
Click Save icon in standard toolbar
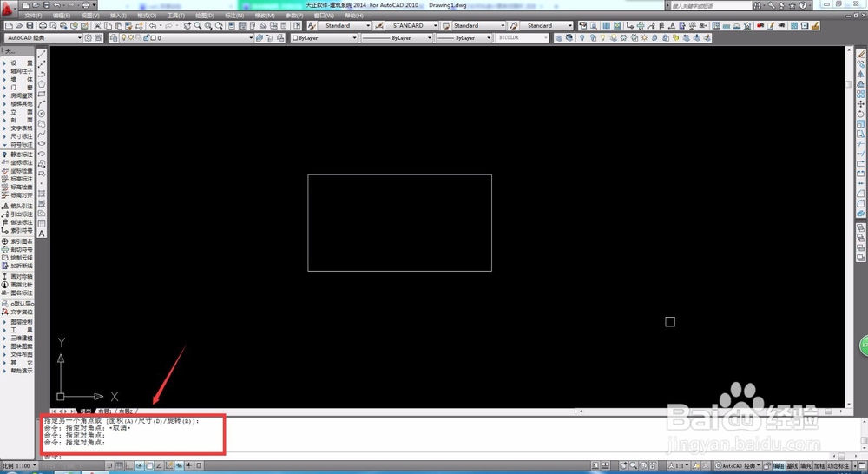(x=30, y=25)
